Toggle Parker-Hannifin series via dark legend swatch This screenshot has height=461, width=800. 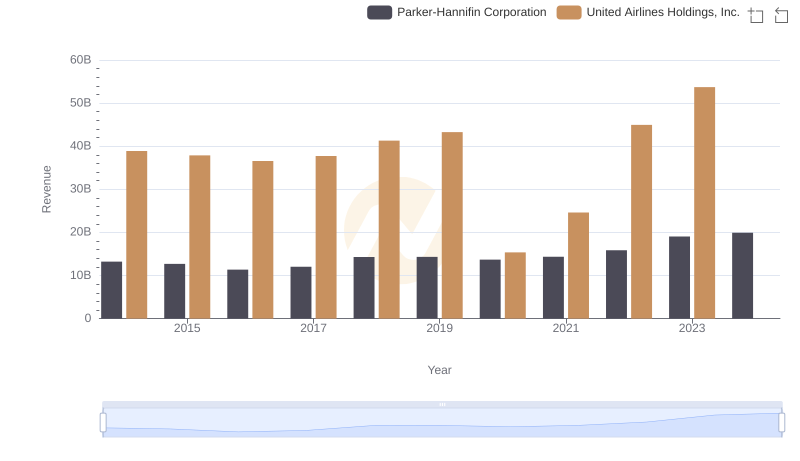coord(379,13)
